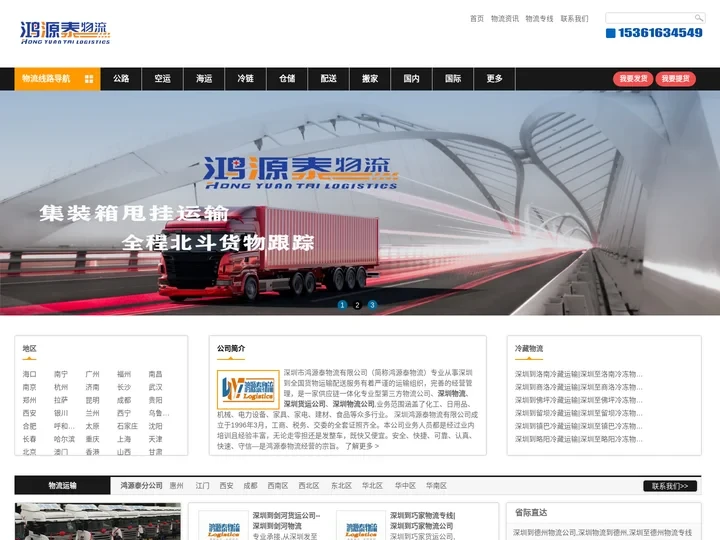The image size is (720, 540).
Task: Select the 物流运输 tab
Action: [62, 486]
